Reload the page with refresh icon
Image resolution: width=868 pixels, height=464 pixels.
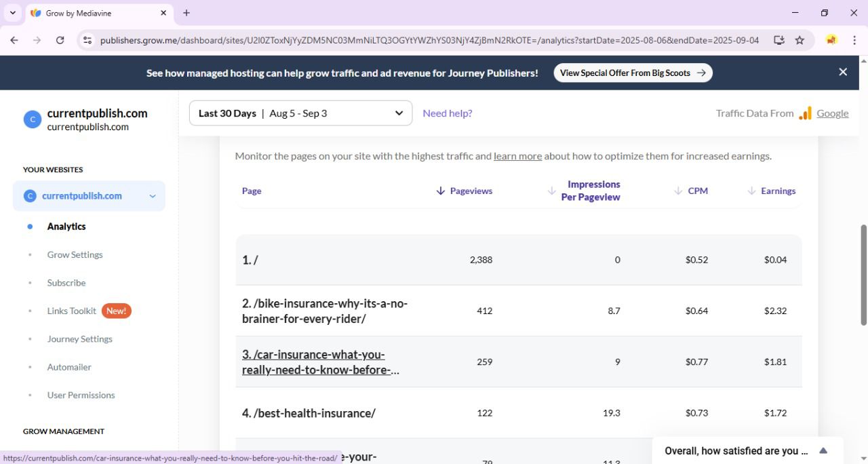pyautogui.click(x=60, y=40)
